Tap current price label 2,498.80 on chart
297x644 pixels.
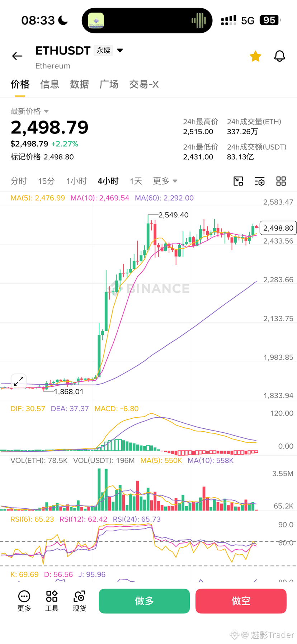[278, 228]
